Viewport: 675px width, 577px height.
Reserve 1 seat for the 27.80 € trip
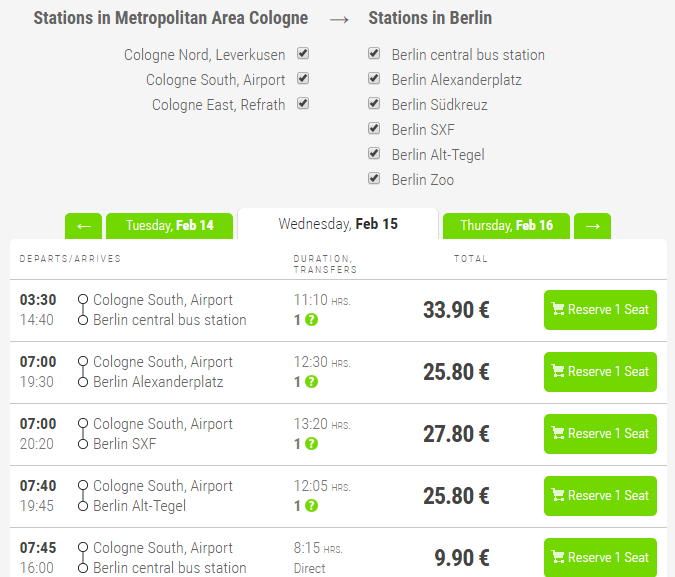pos(600,434)
